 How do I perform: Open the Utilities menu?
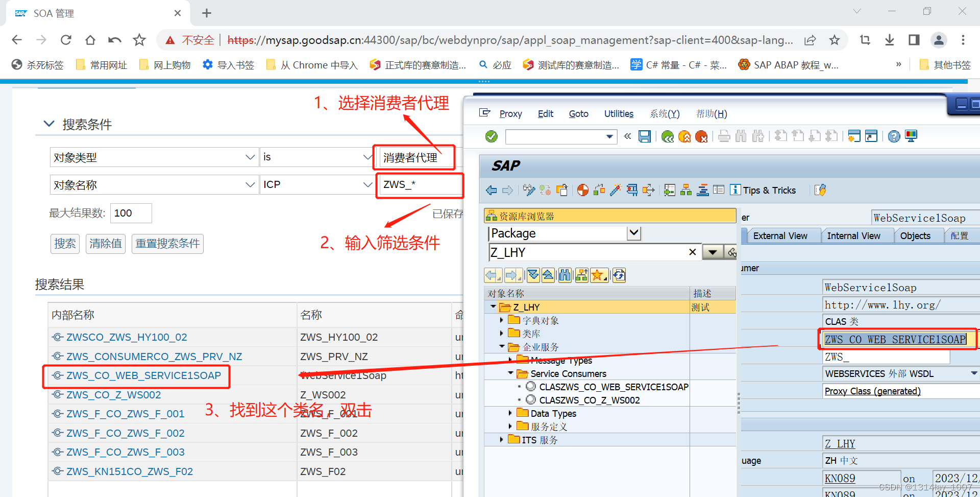coord(619,113)
